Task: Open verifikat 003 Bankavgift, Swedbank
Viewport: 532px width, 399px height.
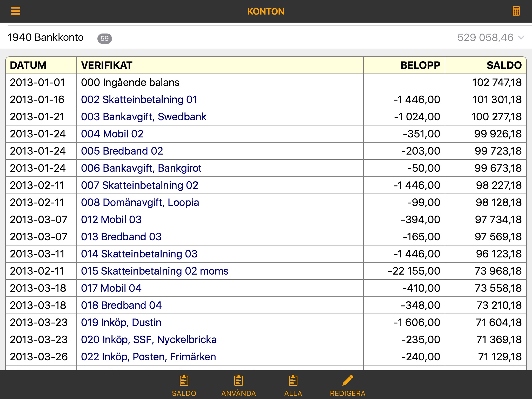Action: (144, 117)
